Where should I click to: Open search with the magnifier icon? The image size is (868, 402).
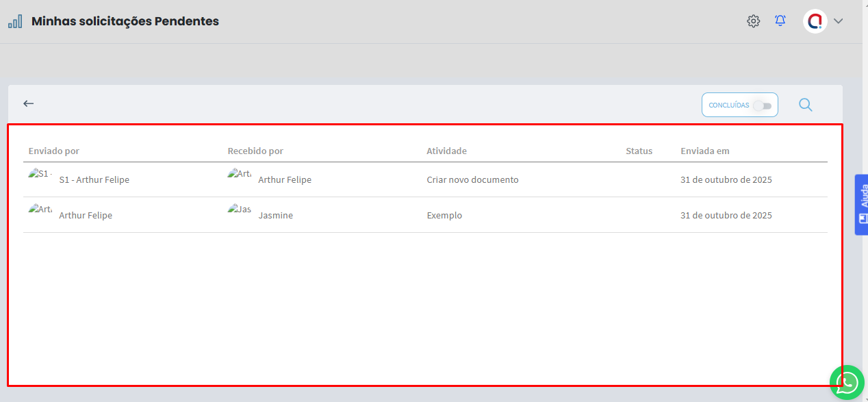[806, 105]
